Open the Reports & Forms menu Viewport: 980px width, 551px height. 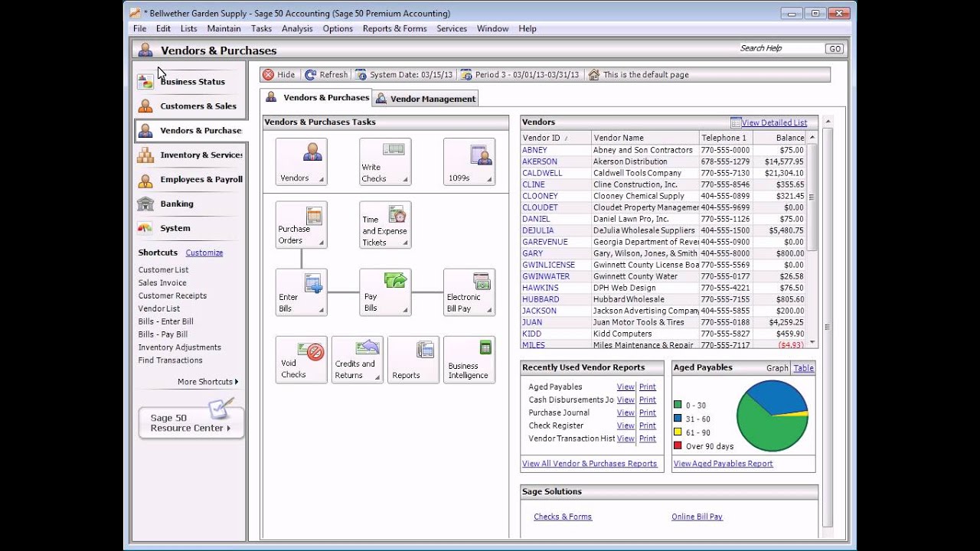(x=394, y=28)
